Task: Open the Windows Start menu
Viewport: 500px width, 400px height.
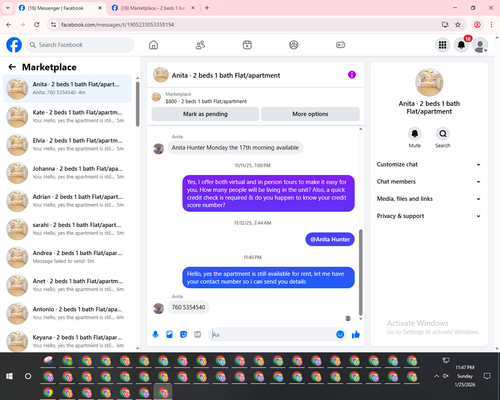Action: (9, 376)
